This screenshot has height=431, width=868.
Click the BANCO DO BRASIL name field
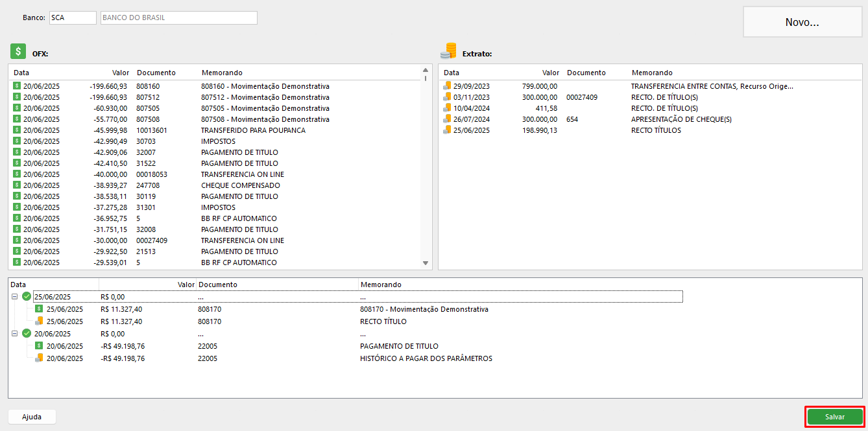(x=179, y=17)
